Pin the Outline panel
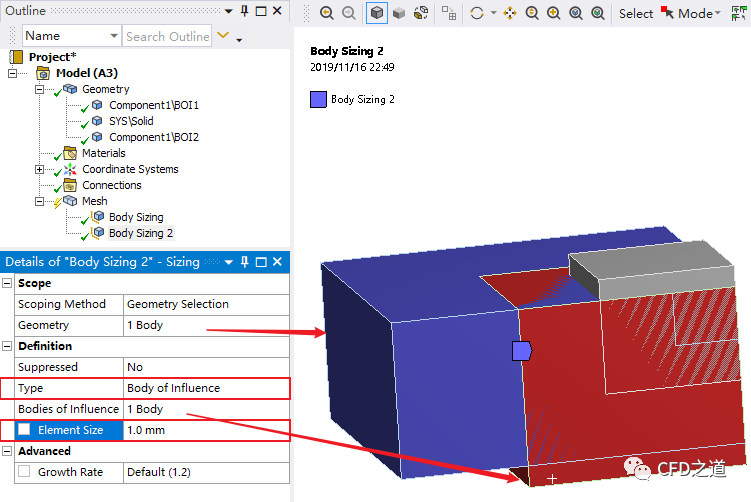The height and width of the screenshot is (502, 751). 243,11
